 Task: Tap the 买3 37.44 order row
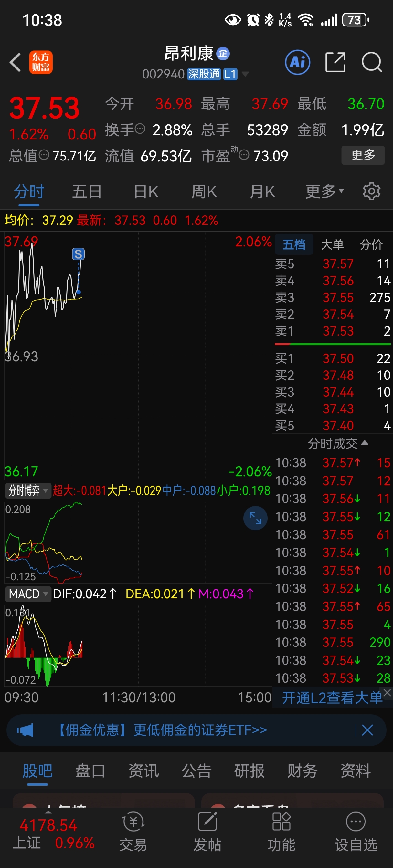(333, 392)
